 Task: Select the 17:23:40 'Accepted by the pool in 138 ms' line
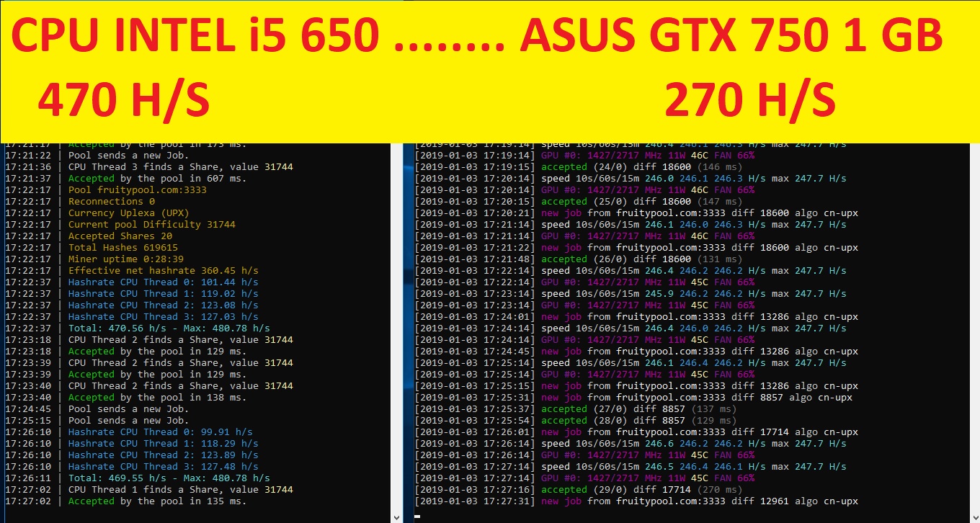click(x=126, y=398)
